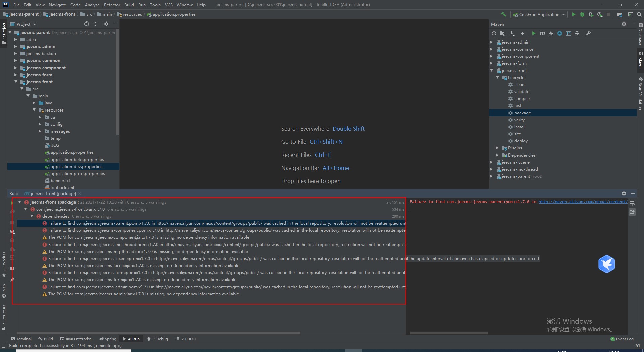Open the maven.aliyun.com link in console
This screenshot has height=352, width=644.
[583, 202]
